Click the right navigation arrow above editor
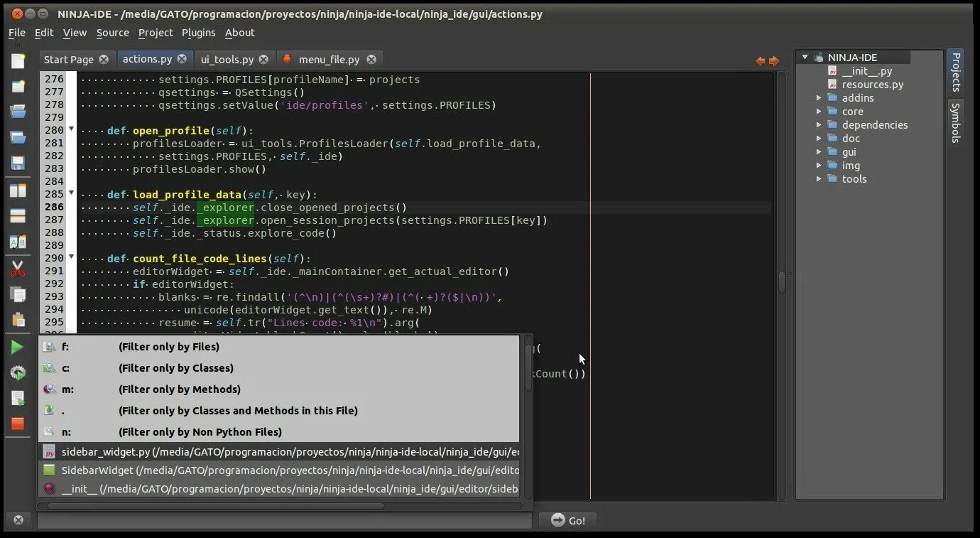Image resolution: width=980 pixels, height=538 pixels. click(x=773, y=61)
